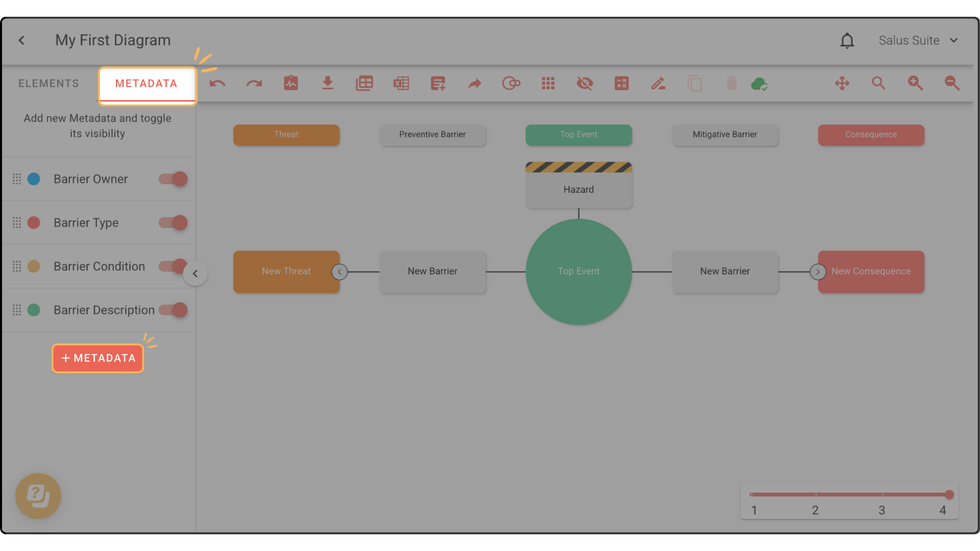
Task: Collapse the New Threat node chevron
Action: click(x=339, y=272)
